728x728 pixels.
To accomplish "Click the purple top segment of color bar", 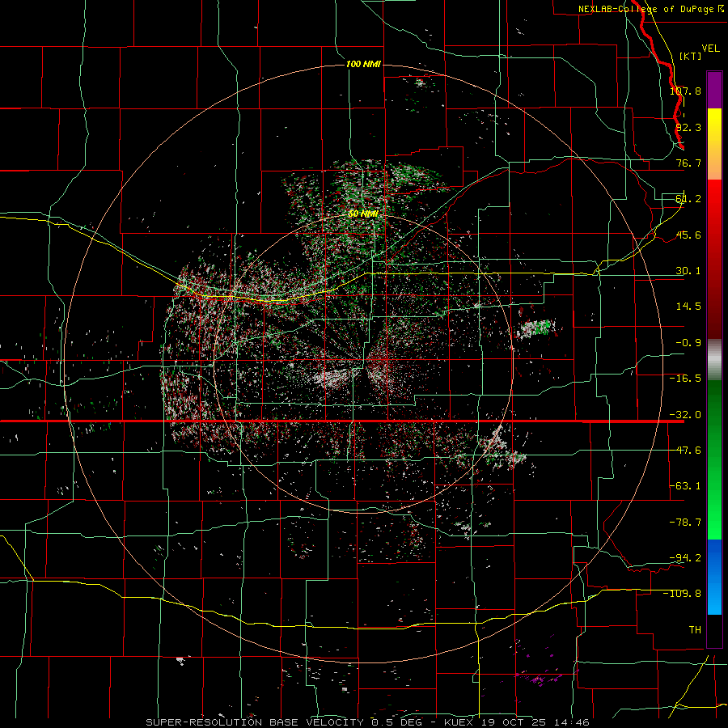I will (x=714, y=90).
